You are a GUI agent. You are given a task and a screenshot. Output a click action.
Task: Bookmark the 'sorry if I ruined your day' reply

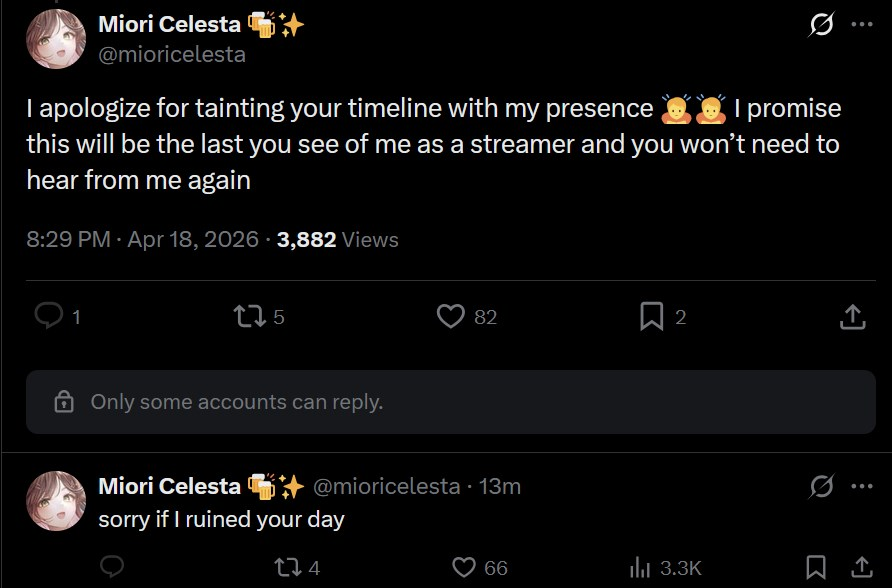817,568
